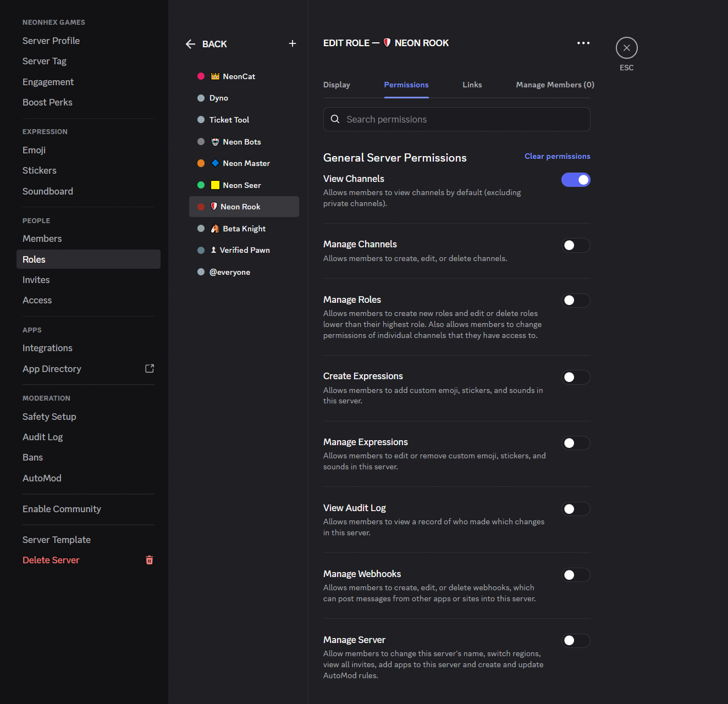Disable the View Channels toggle

click(576, 180)
